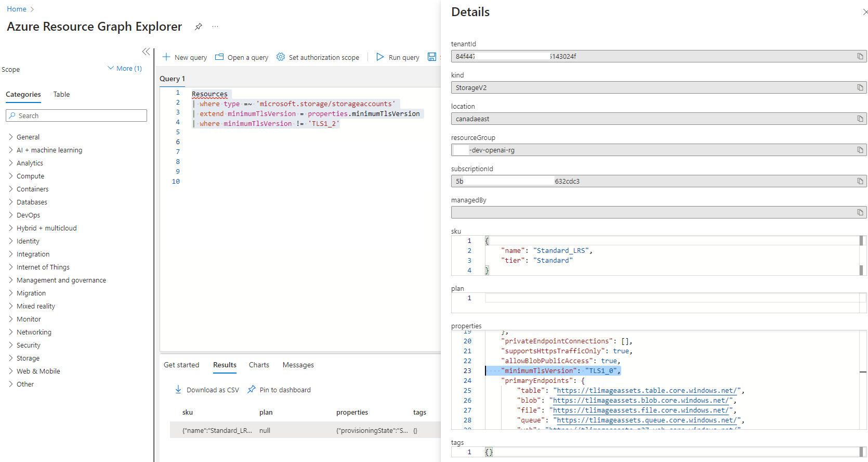Click the Pin to dashboard pin icon
Image resolution: width=868 pixels, height=462 pixels.
tap(252, 389)
